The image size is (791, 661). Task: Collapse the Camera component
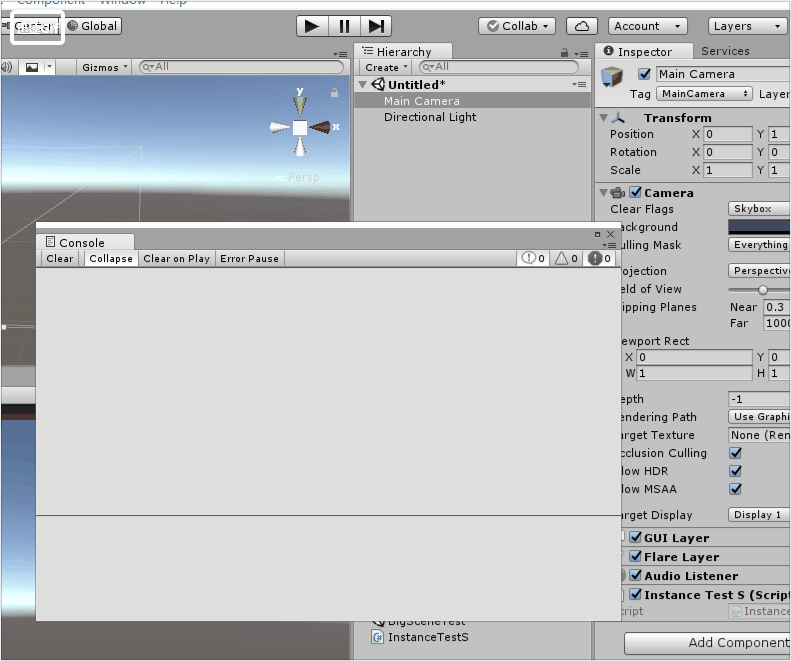(603, 193)
